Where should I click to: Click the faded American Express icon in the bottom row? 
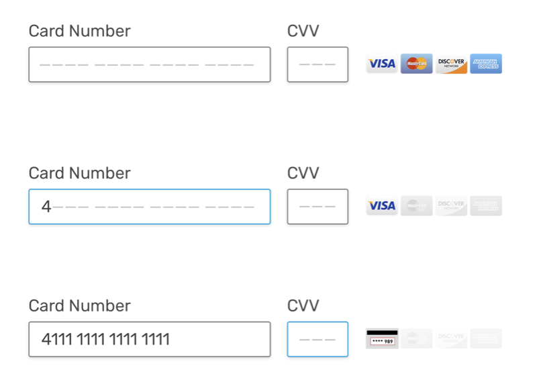coord(486,338)
